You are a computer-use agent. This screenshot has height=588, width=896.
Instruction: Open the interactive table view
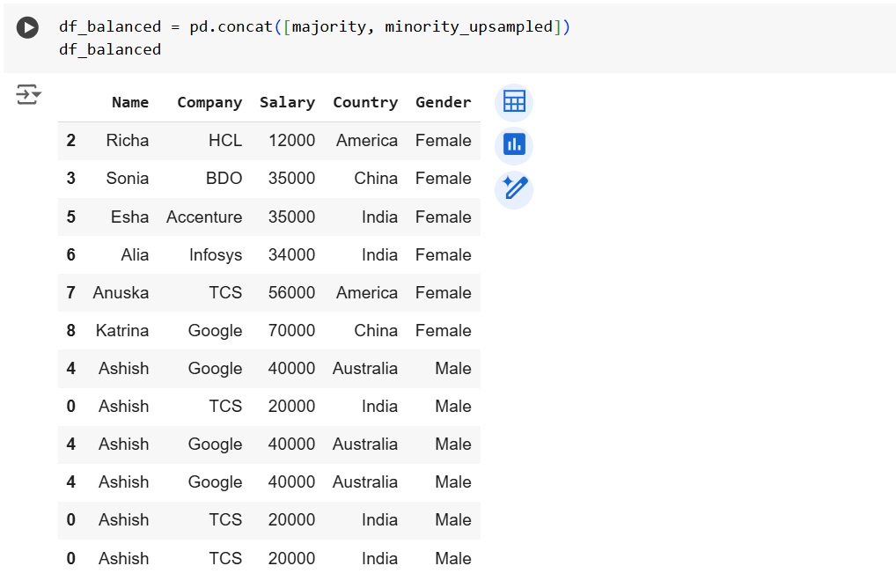pyautogui.click(x=513, y=101)
